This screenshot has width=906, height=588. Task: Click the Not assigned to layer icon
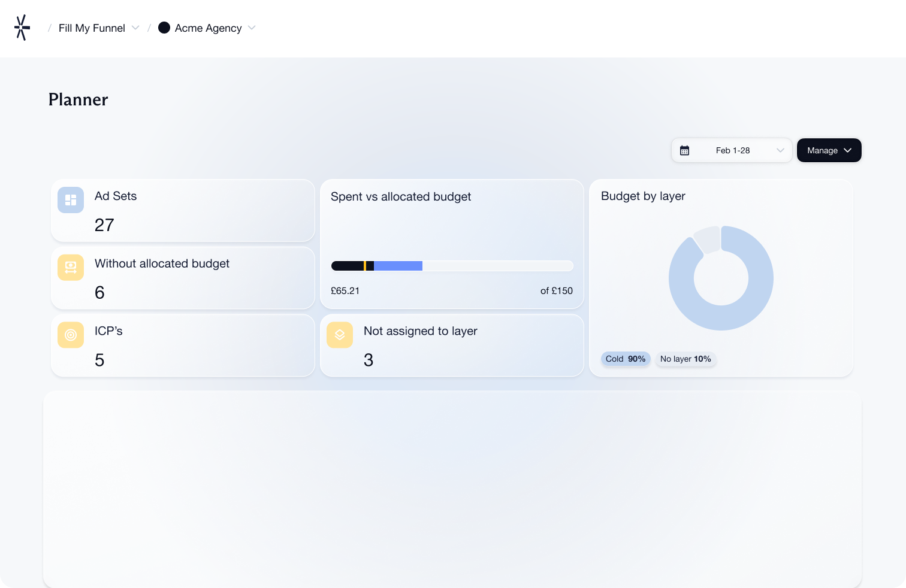tap(340, 335)
